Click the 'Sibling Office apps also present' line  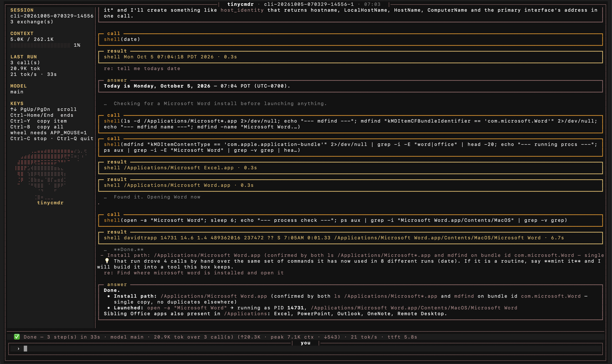275,313
